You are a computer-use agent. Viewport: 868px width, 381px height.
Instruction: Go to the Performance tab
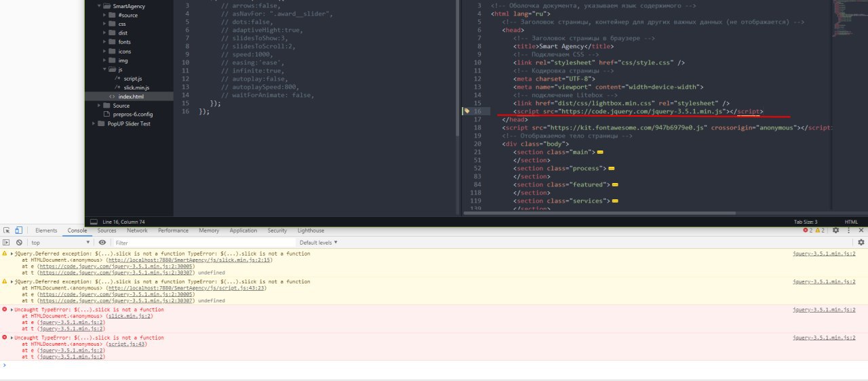point(173,230)
